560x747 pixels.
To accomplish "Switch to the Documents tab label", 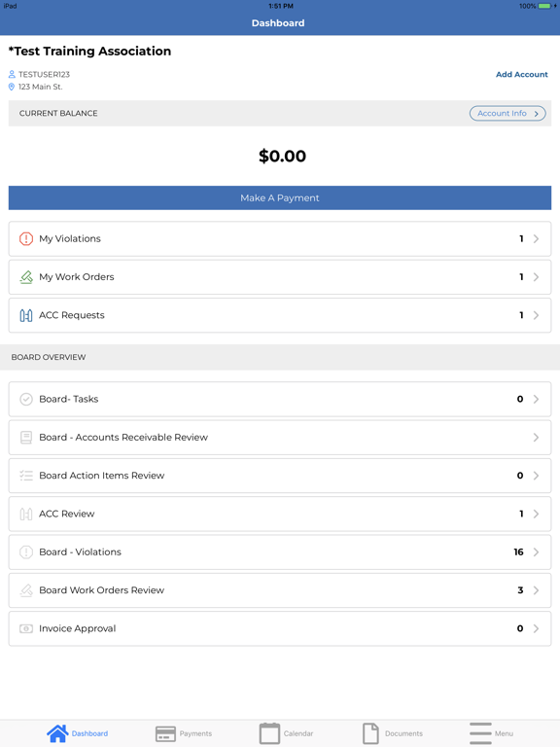I will coord(403,733).
